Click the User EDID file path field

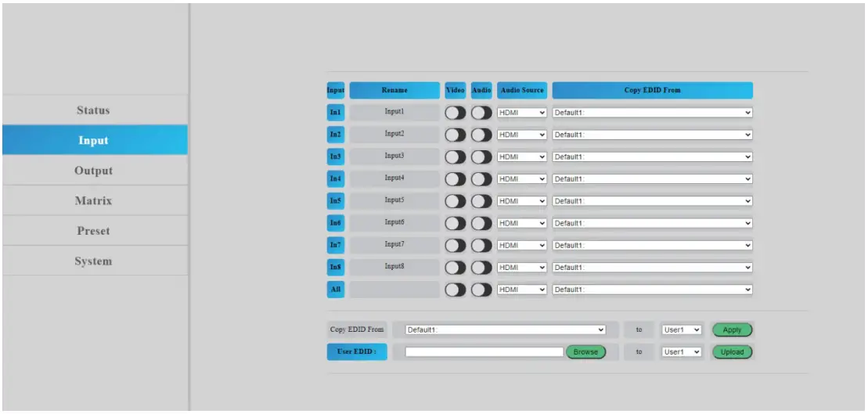(x=484, y=352)
